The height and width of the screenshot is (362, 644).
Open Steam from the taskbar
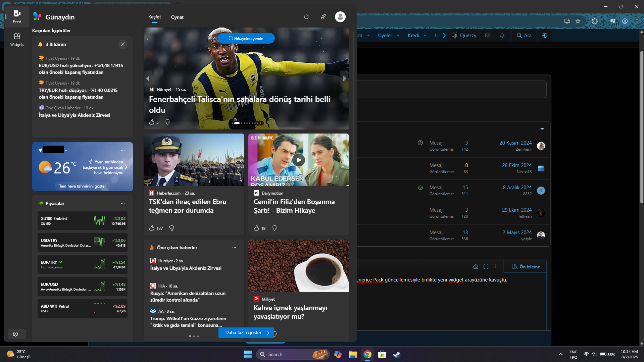(x=397, y=354)
